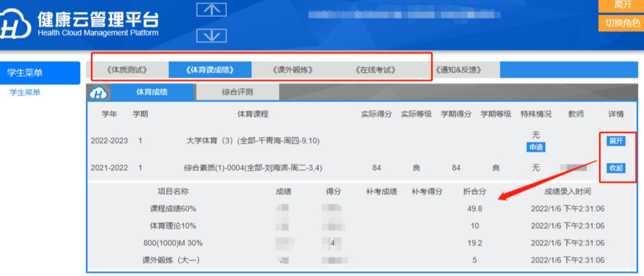Viewport: 644px width, 276px height.
Task: Open the 《在线考试》 tab
Action: (376, 70)
